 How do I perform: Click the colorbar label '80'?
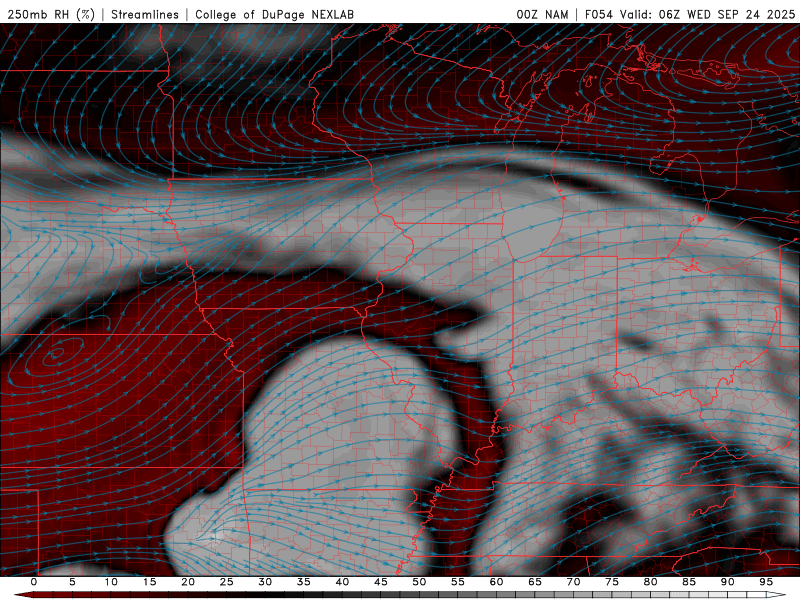(x=650, y=582)
